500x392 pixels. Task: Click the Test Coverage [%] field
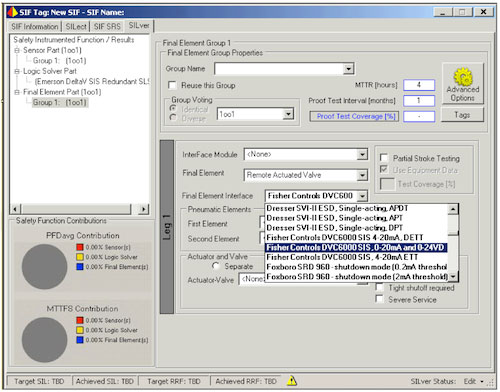pos(387,184)
